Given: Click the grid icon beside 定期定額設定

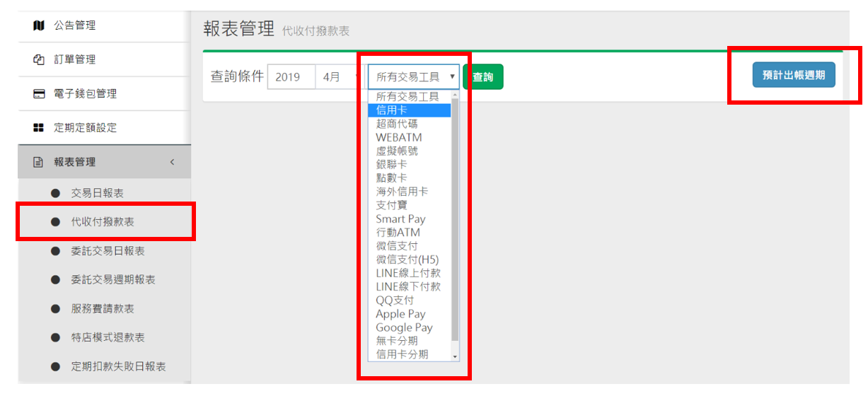Looking at the screenshot, I should (39, 128).
